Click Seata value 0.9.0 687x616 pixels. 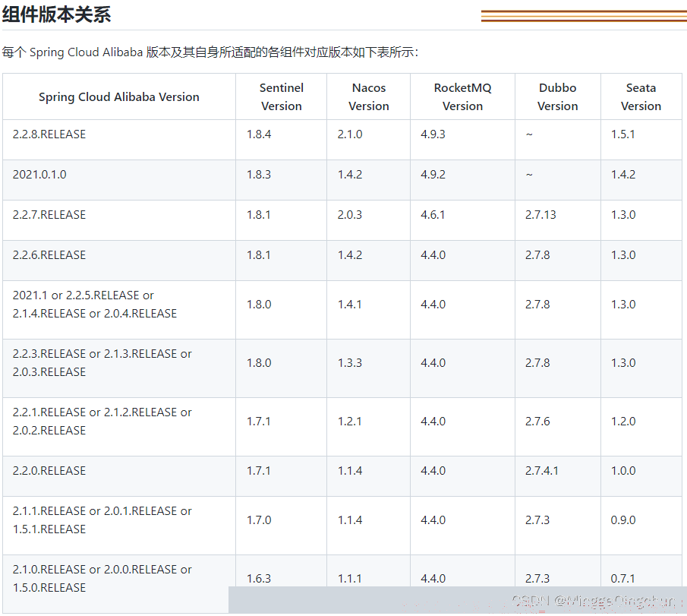tap(623, 520)
